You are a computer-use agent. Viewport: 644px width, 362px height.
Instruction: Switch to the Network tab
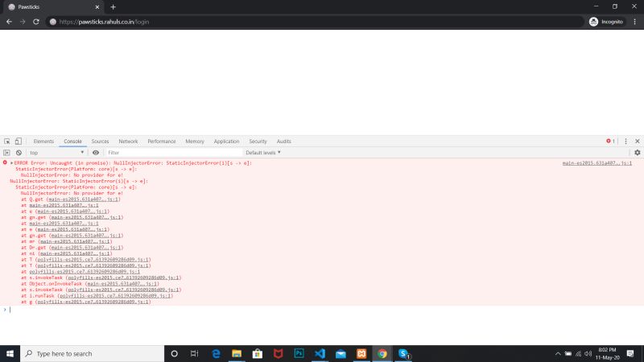click(128, 142)
